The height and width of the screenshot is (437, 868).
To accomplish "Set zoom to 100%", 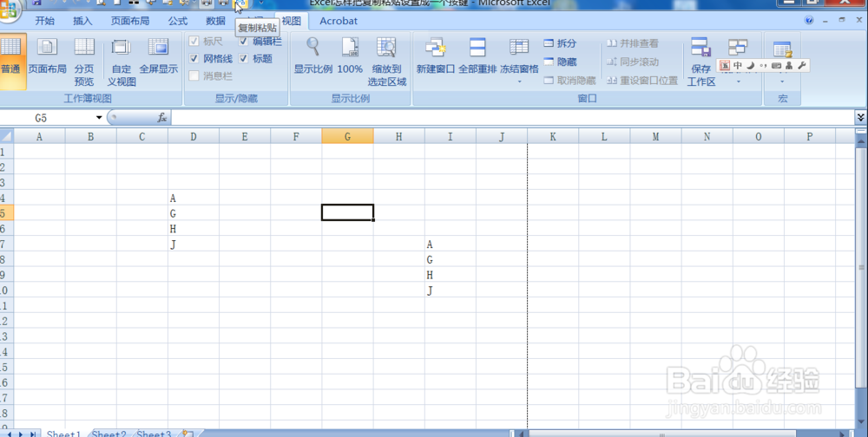I will (350, 55).
